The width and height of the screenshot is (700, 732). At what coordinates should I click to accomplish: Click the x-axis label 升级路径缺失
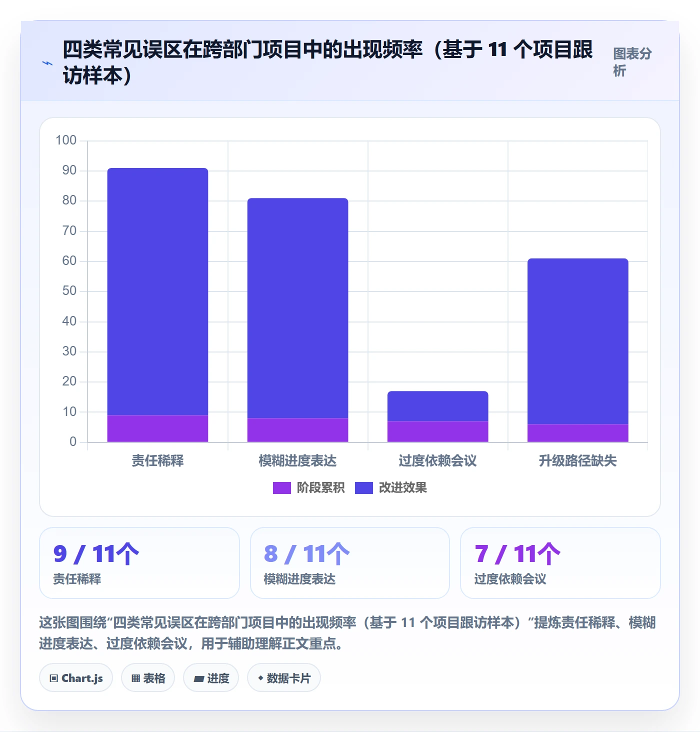[578, 460]
